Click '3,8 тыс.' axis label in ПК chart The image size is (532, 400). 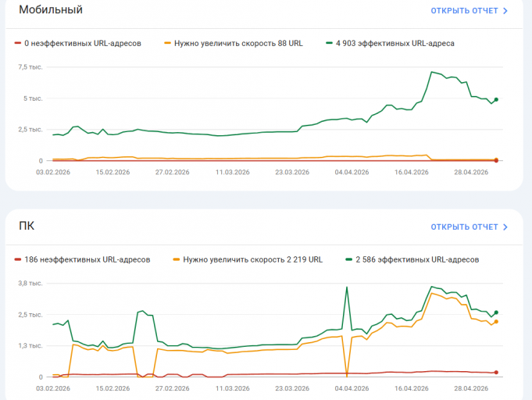pos(30,284)
